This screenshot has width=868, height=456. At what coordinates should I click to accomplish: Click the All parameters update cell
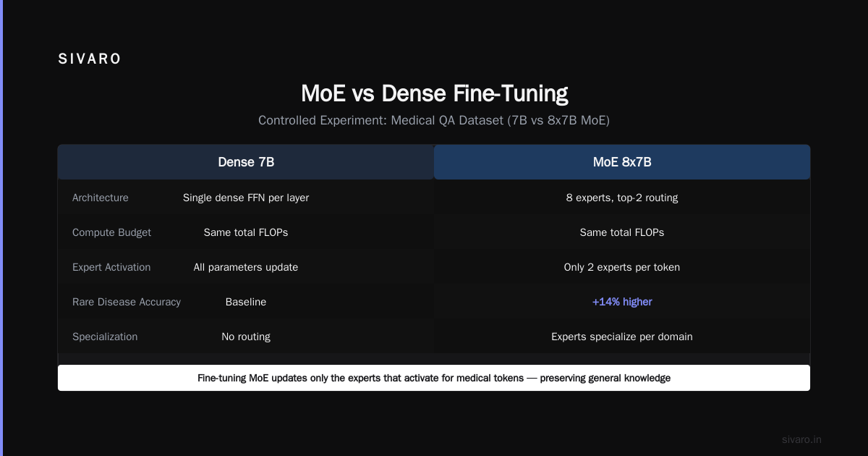(246, 267)
